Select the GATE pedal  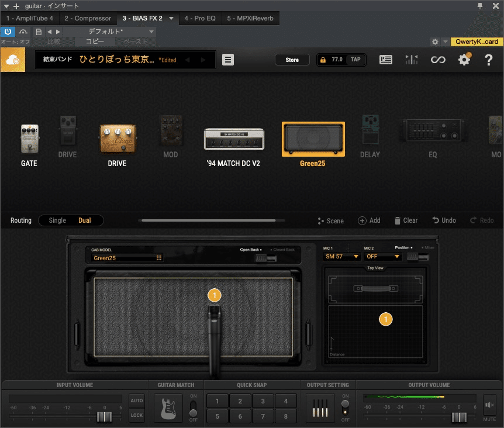(x=30, y=139)
